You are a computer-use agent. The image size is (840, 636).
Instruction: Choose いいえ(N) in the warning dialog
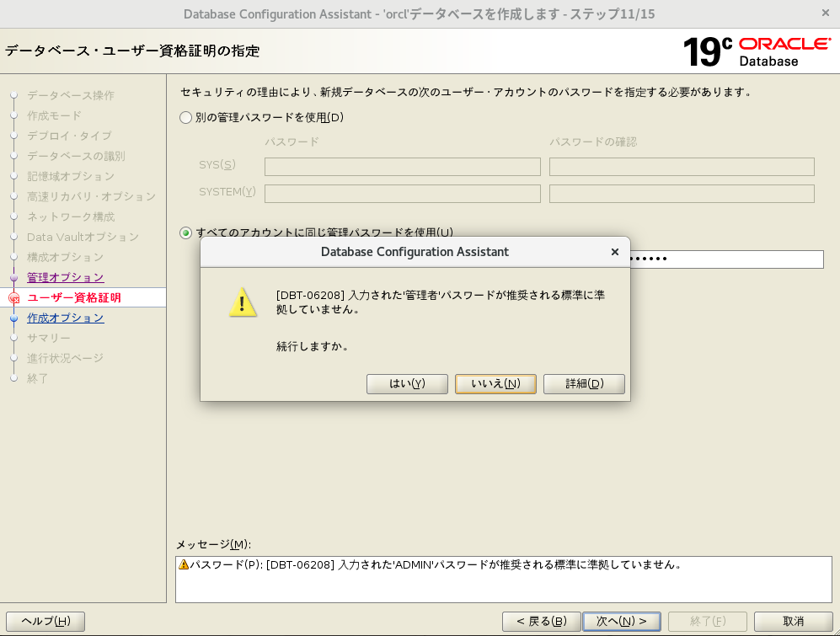pos(495,384)
